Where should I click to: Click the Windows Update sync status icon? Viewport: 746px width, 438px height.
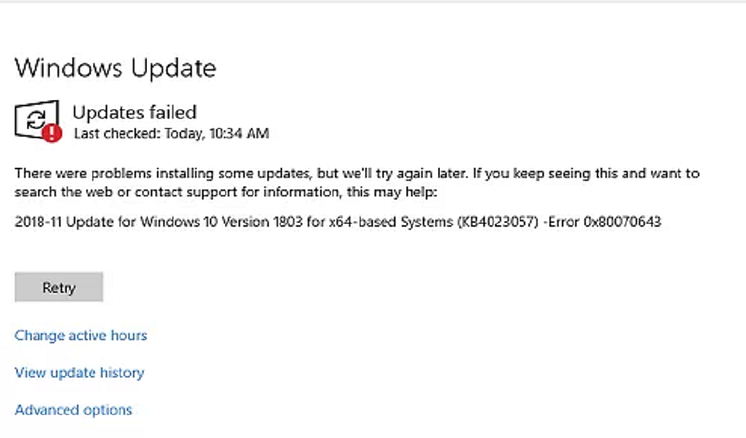click(x=38, y=121)
